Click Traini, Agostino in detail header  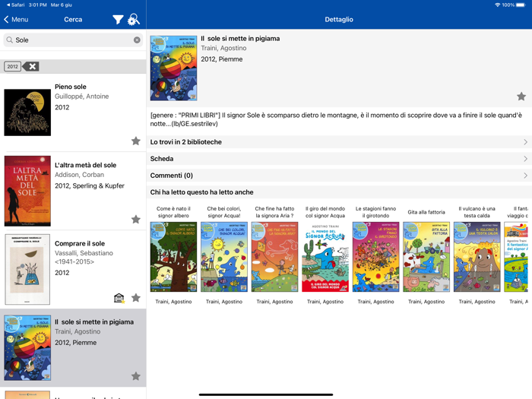click(x=223, y=48)
